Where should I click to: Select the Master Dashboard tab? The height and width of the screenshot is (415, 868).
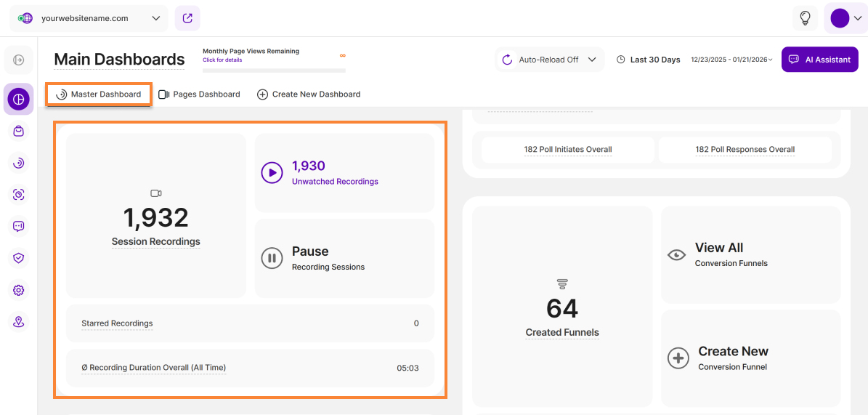tap(99, 94)
